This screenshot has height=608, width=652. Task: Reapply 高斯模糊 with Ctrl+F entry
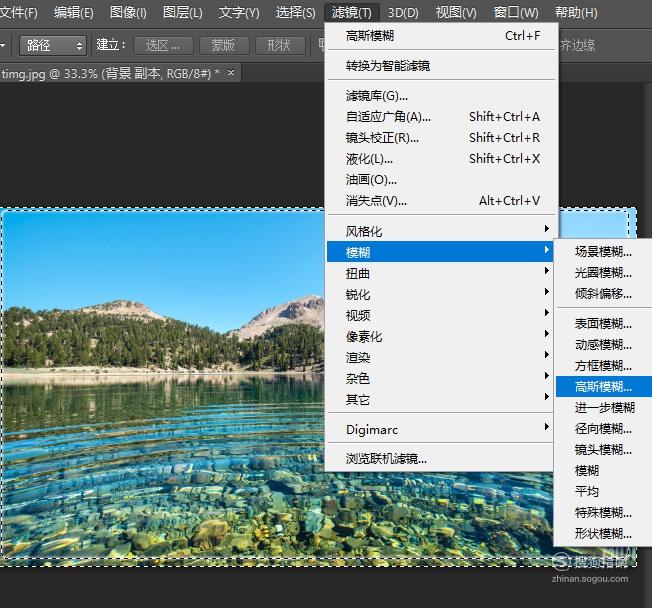[x=442, y=36]
